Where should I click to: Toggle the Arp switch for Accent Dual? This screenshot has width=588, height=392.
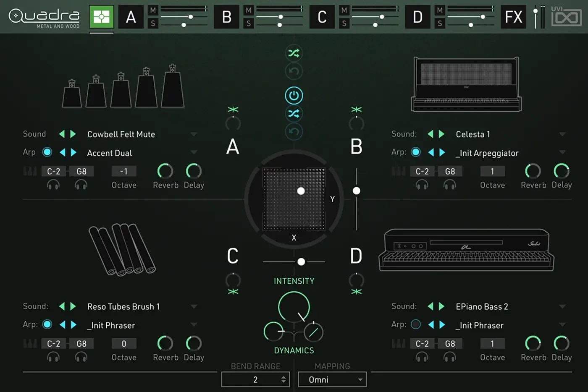click(47, 152)
